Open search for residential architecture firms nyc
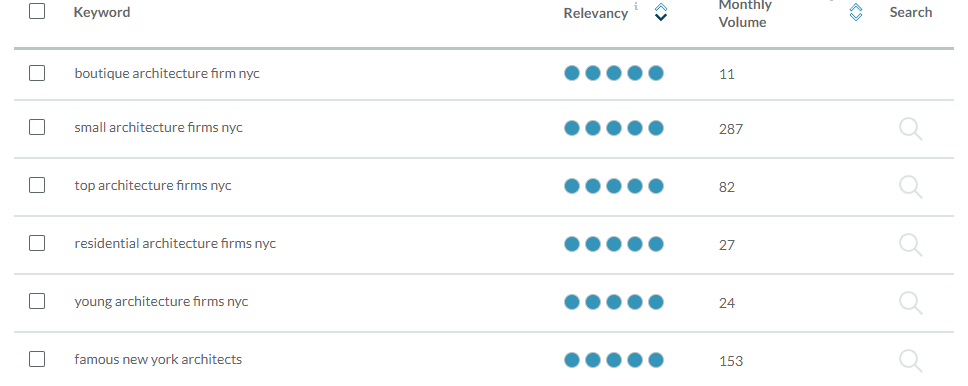This screenshot has height=386, width=968. 911,245
